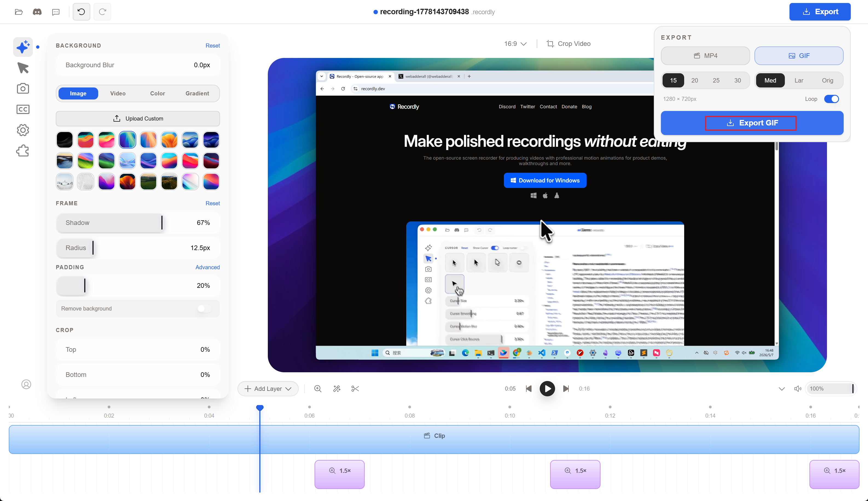The image size is (868, 501).
Task: Open the settings gear sidebar icon
Action: [x=23, y=130]
